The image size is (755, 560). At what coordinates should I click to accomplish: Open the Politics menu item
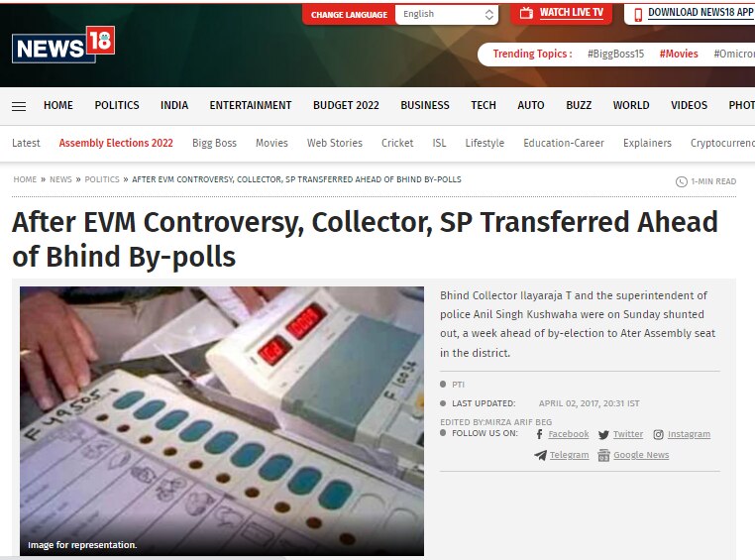(117, 105)
